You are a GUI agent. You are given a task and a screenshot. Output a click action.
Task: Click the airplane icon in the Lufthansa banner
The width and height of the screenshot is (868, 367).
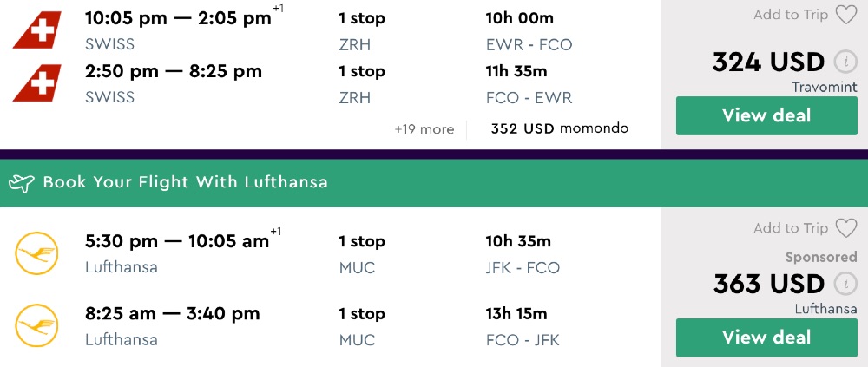[21, 182]
